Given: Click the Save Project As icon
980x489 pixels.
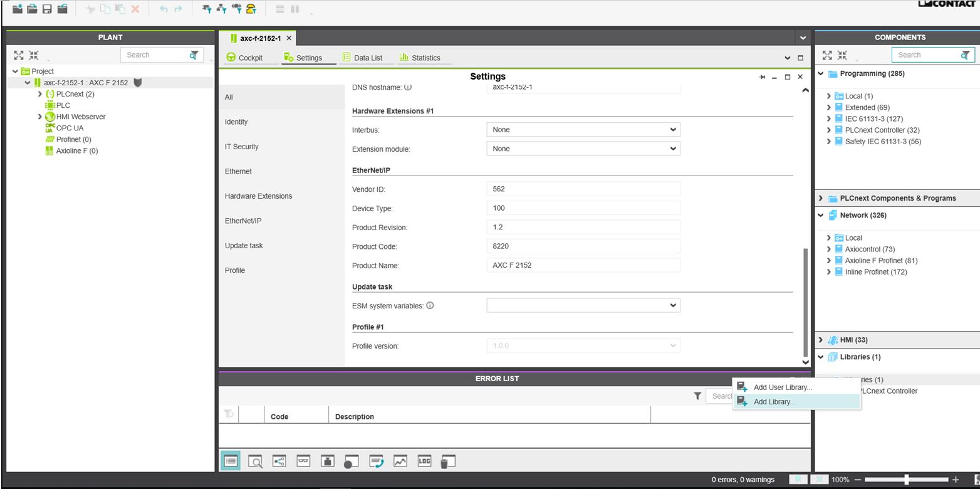Looking at the screenshot, I should 62,9.
